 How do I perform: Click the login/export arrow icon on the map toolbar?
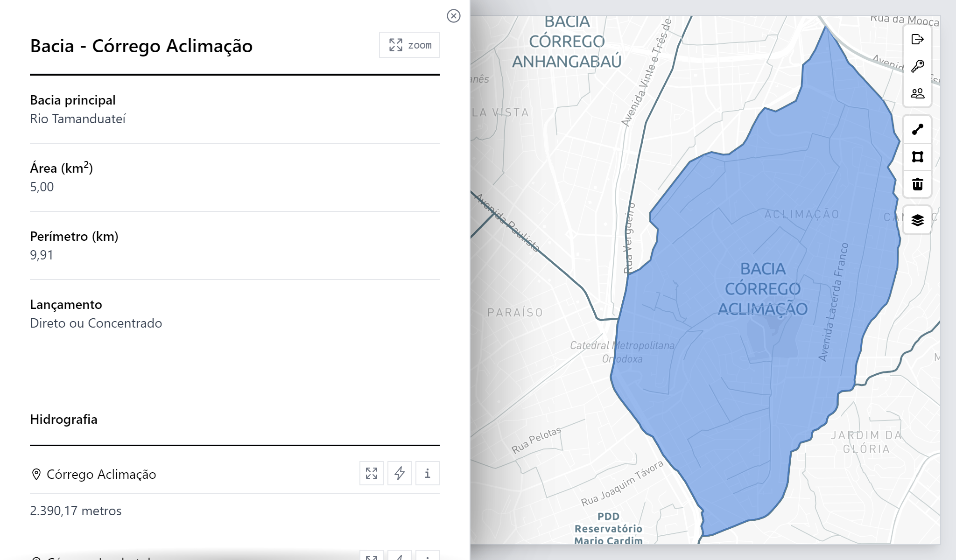[x=917, y=39]
